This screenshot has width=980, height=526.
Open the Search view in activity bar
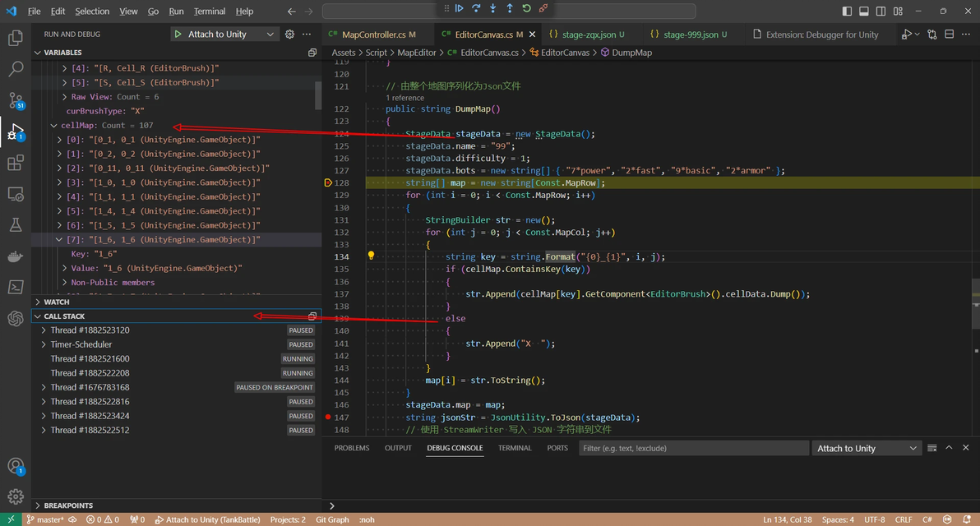(16, 69)
